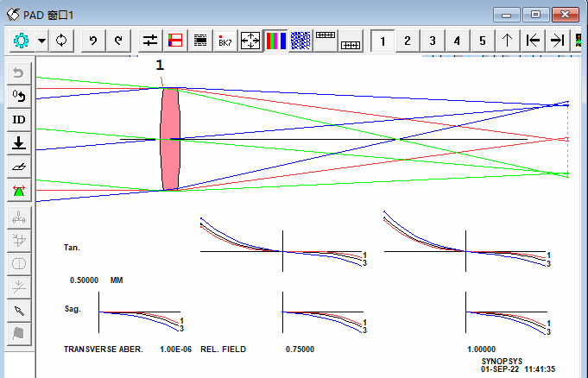
Task: Click the green triangle red arrow icon
Action: point(19,191)
